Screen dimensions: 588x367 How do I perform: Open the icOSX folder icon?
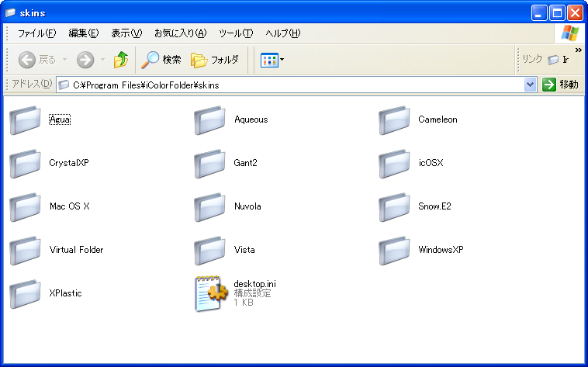[x=394, y=164]
